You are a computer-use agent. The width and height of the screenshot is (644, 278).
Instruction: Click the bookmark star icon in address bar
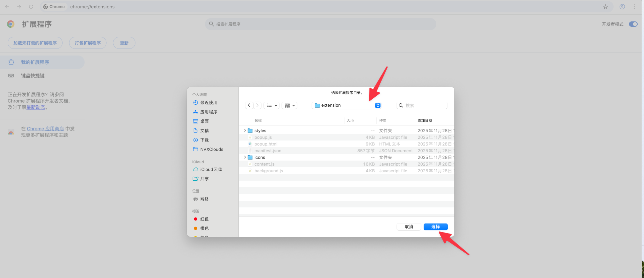(x=605, y=7)
